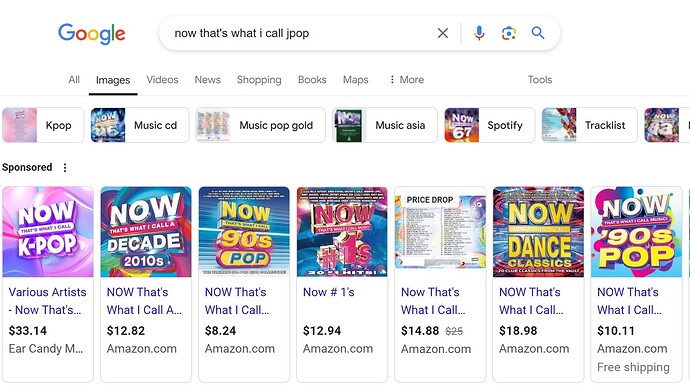Open Google Lens image search icon
Screen dimensions: 690x392
(509, 33)
